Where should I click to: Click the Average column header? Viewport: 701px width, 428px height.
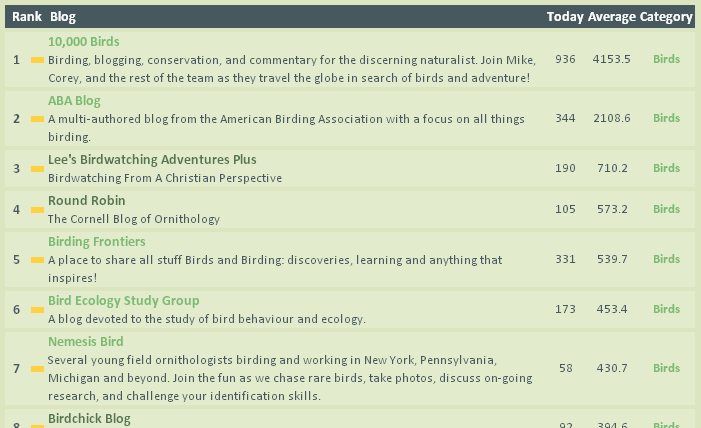tap(612, 17)
